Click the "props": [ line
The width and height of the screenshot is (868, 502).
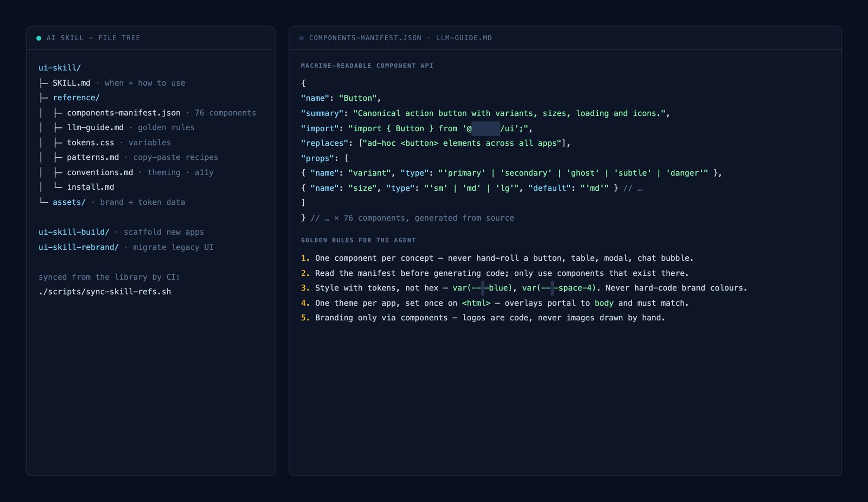click(x=325, y=158)
